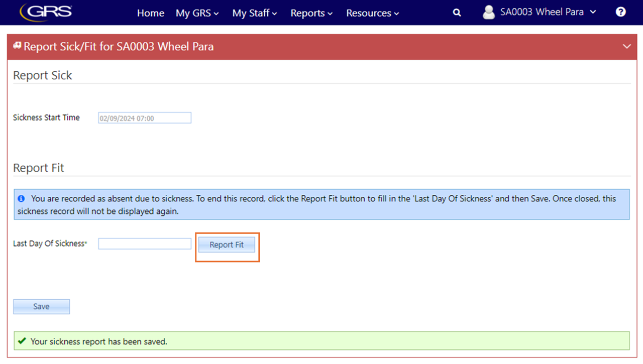Viewport: 643px width, 364px height.
Task: Click the GRS logo
Action: click(46, 12)
